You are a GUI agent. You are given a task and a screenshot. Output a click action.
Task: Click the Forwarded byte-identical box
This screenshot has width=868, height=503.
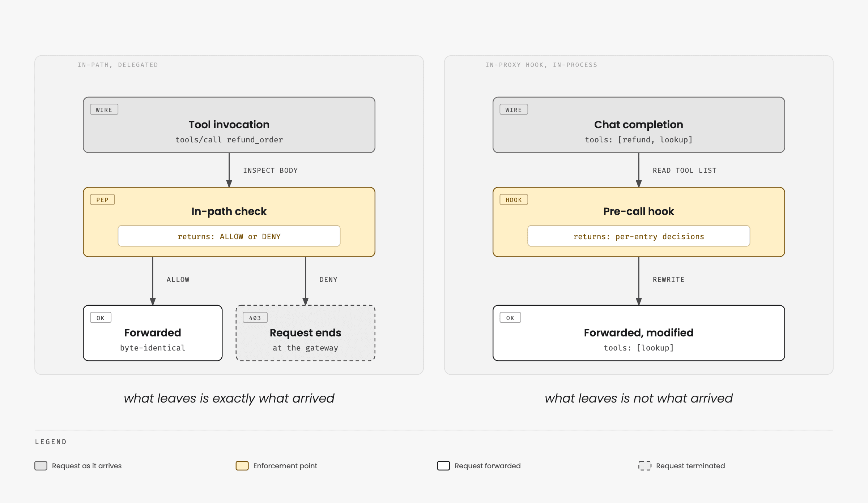(x=153, y=333)
